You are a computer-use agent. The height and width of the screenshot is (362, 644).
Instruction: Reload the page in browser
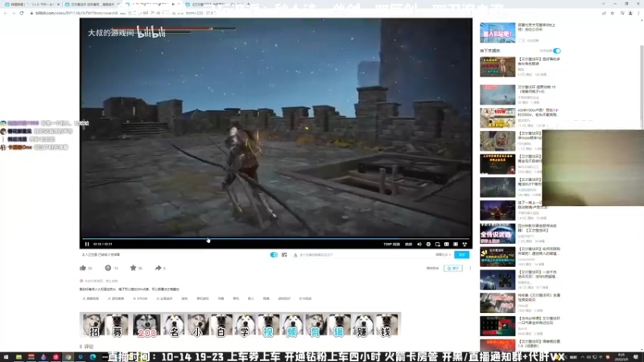[22, 13]
